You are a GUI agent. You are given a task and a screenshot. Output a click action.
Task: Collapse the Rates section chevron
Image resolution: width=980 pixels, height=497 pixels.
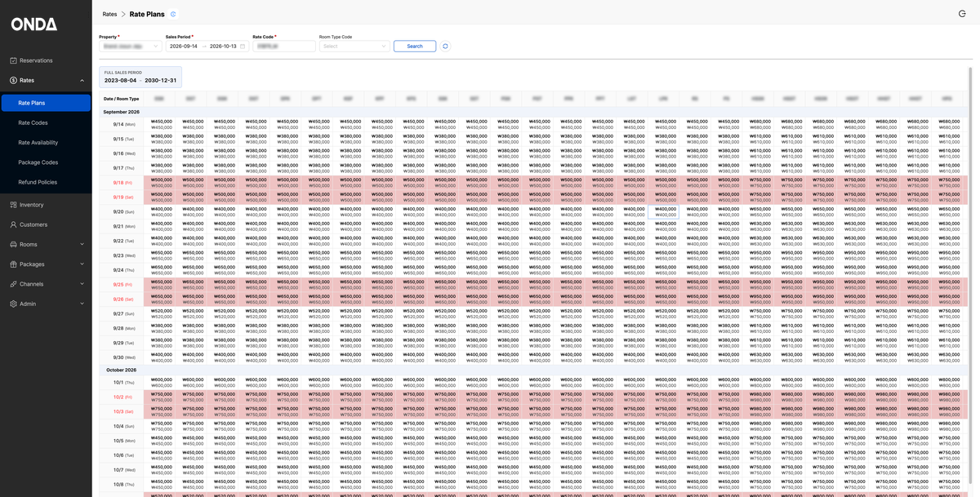click(x=82, y=81)
